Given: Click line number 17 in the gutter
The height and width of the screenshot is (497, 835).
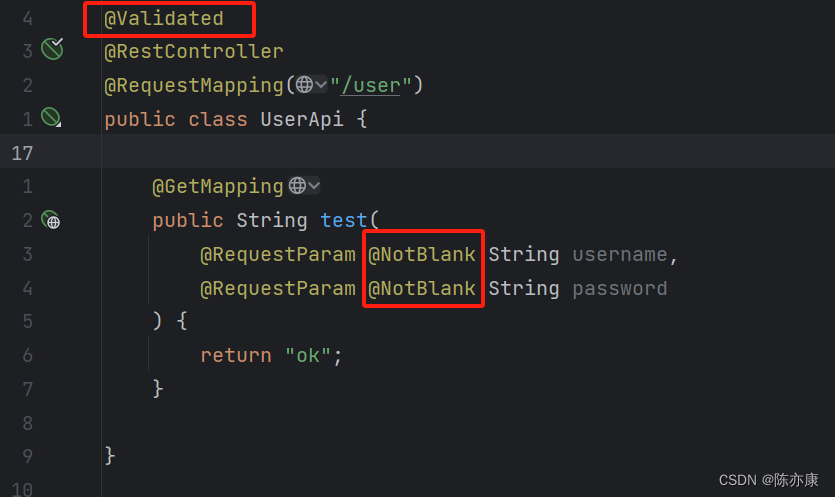Looking at the screenshot, I should (x=22, y=153).
